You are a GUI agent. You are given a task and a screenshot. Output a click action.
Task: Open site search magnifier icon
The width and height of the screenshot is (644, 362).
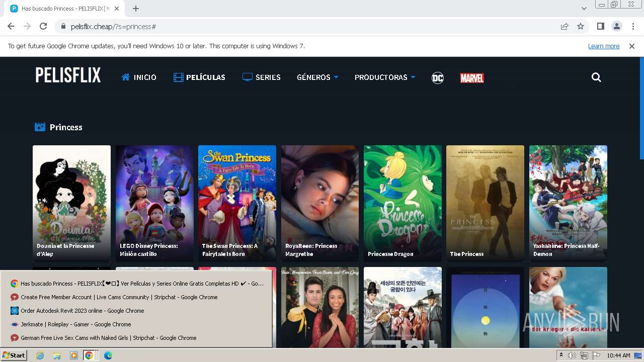(x=596, y=77)
